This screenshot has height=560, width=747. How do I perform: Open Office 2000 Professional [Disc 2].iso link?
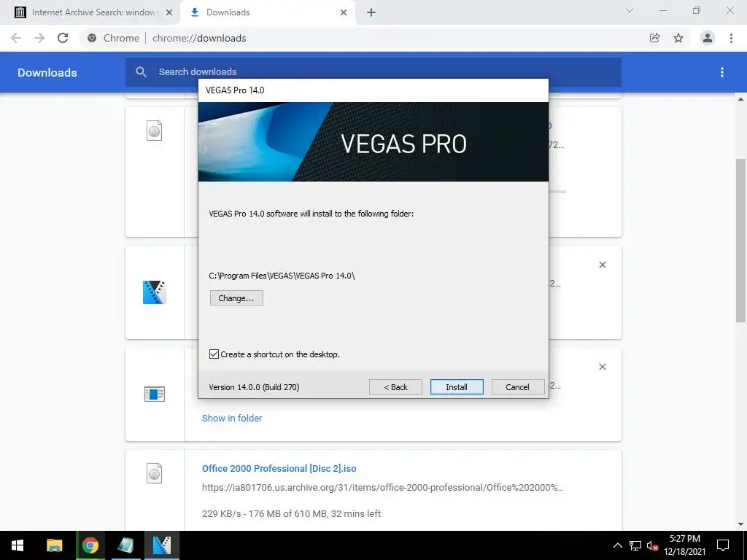279,469
